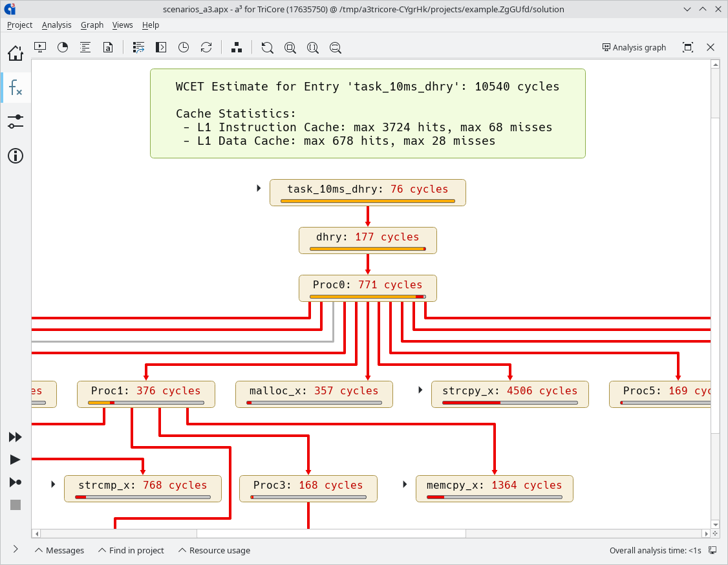728x565 pixels.
Task: Select the Proc3: 168 cycles node
Action: click(308, 489)
